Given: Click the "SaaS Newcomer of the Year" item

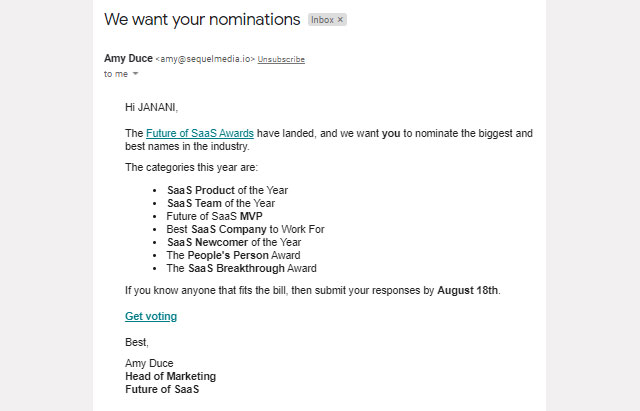Looking at the screenshot, I should coord(234,242).
